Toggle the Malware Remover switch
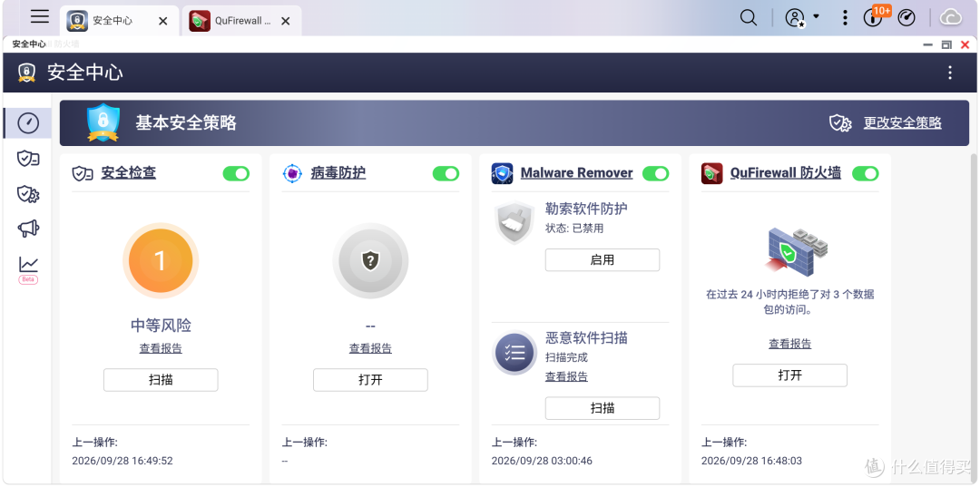The width and height of the screenshot is (980, 487). tap(656, 173)
